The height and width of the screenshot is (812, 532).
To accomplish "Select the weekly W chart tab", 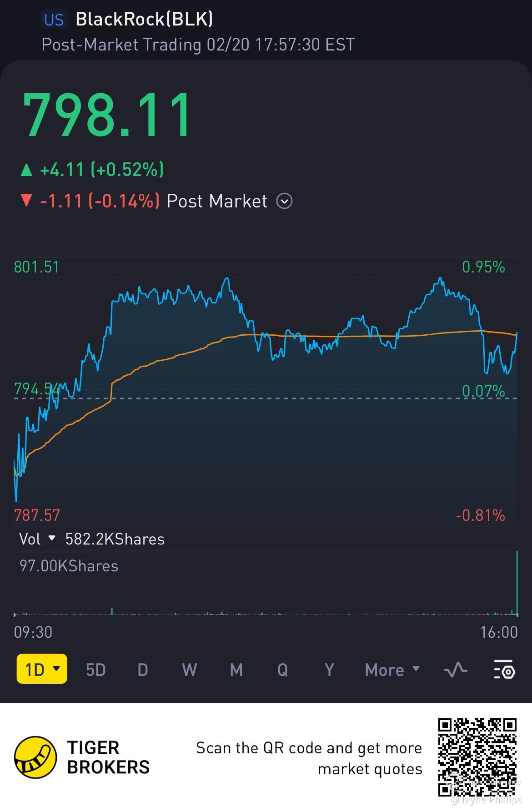I will tap(189, 670).
